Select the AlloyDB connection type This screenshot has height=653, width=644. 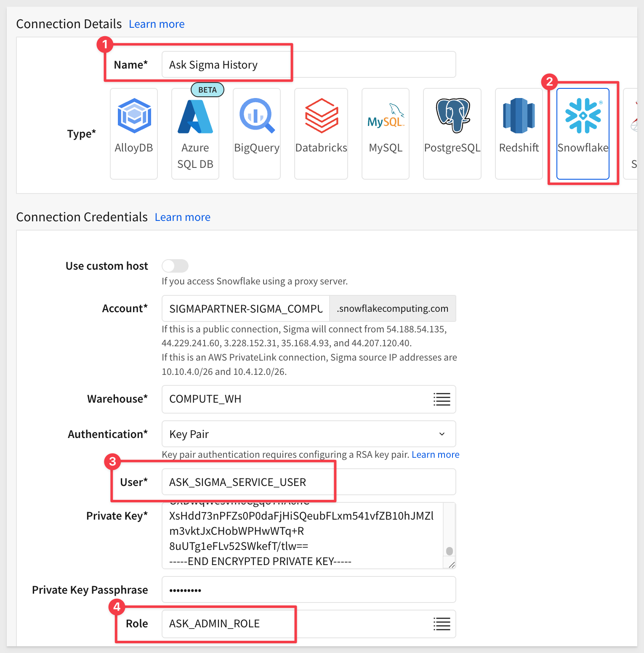(x=134, y=134)
